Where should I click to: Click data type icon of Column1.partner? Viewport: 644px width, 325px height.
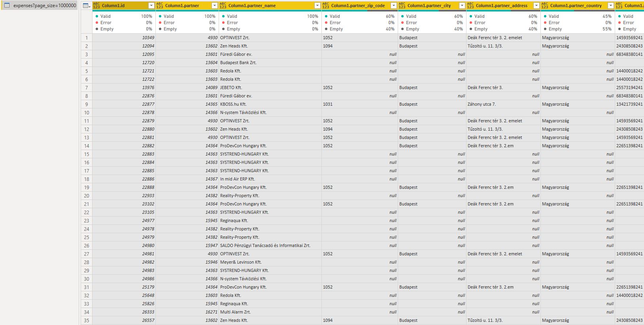click(160, 6)
